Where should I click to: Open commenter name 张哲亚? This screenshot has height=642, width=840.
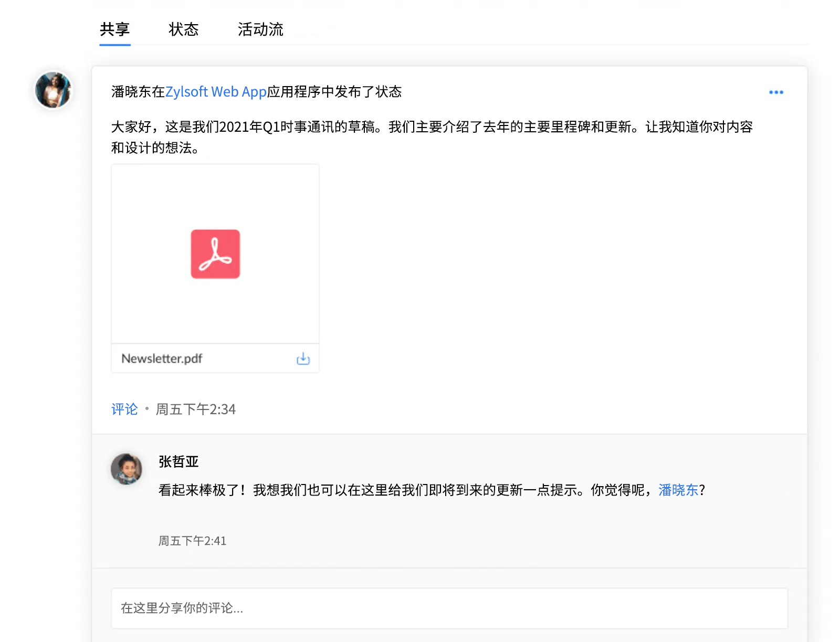coord(178,462)
